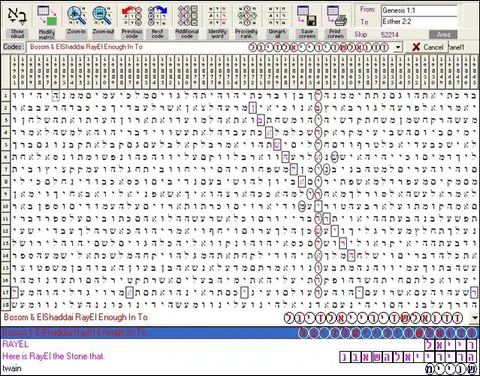Go to the Previous code

[132, 16]
